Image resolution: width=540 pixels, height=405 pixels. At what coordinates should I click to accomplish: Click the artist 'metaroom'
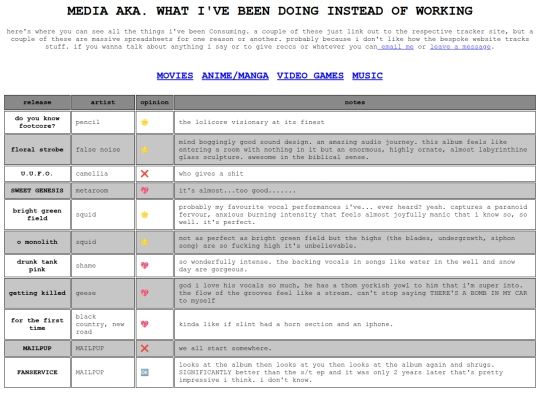(x=92, y=190)
